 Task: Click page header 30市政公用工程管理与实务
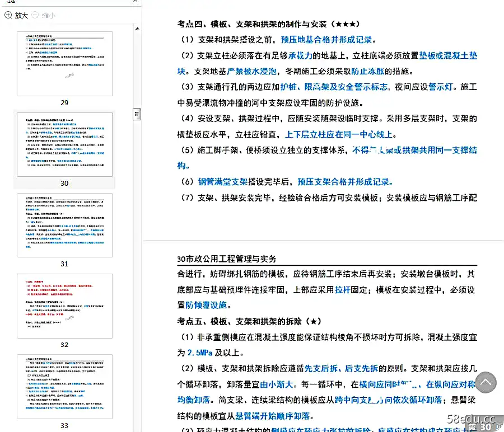[227, 259]
